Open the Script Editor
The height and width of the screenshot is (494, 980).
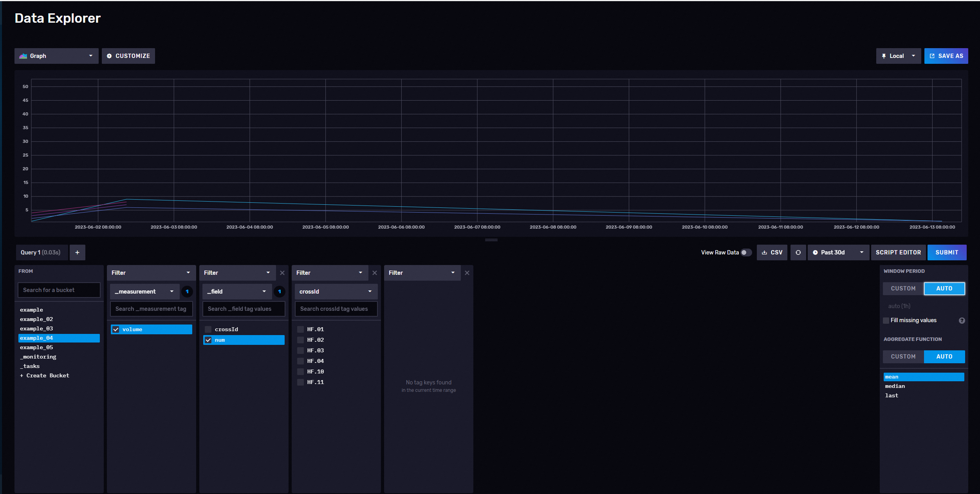click(898, 252)
